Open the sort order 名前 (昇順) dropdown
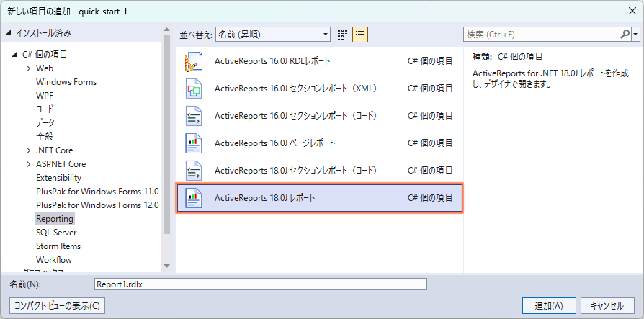 click(273, 35)
